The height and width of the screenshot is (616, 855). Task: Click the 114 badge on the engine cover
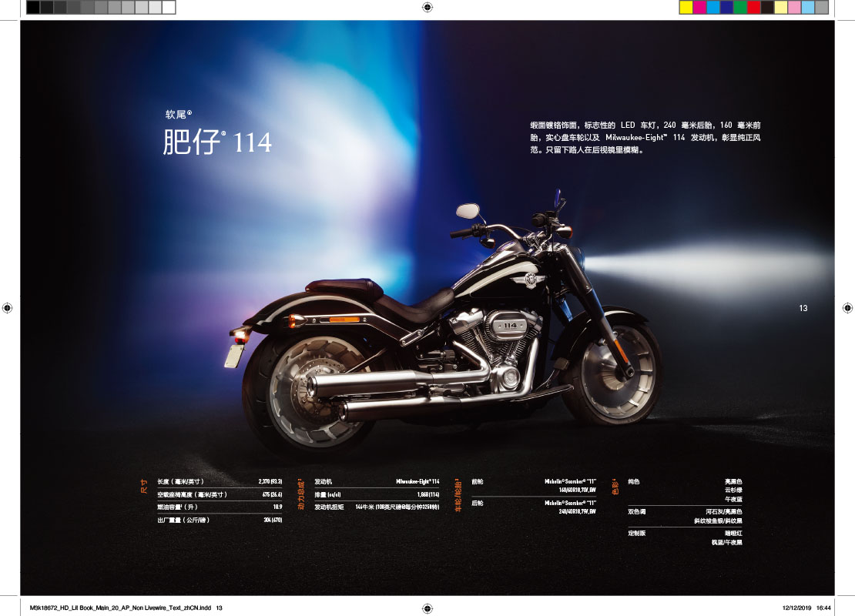pyautogui.click(x=510, y=326)
